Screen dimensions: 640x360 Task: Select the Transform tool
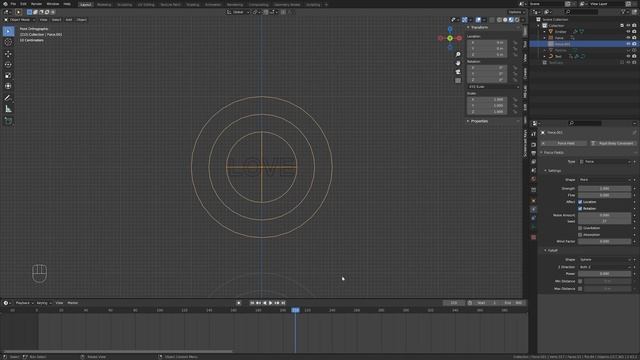(8, 86)
